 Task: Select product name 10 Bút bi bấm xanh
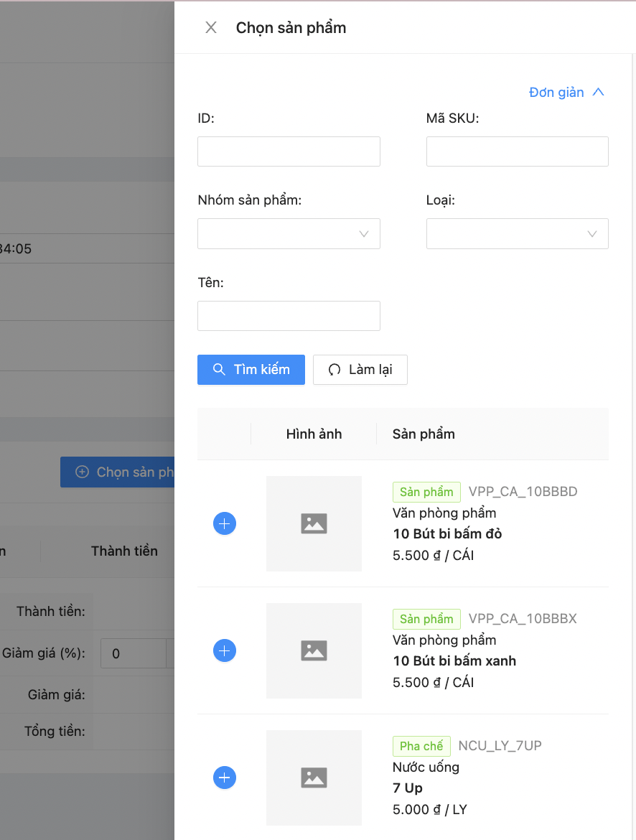pos(454,661)
